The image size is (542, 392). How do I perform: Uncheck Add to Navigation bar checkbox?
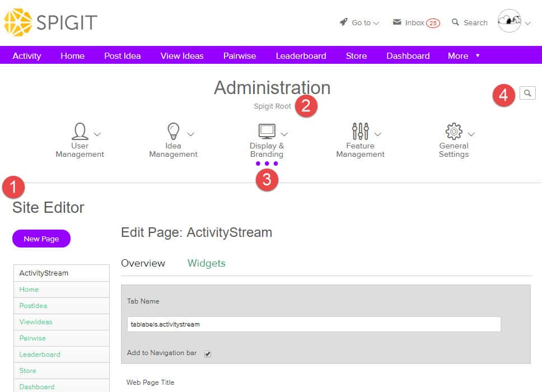click(208, 353)
